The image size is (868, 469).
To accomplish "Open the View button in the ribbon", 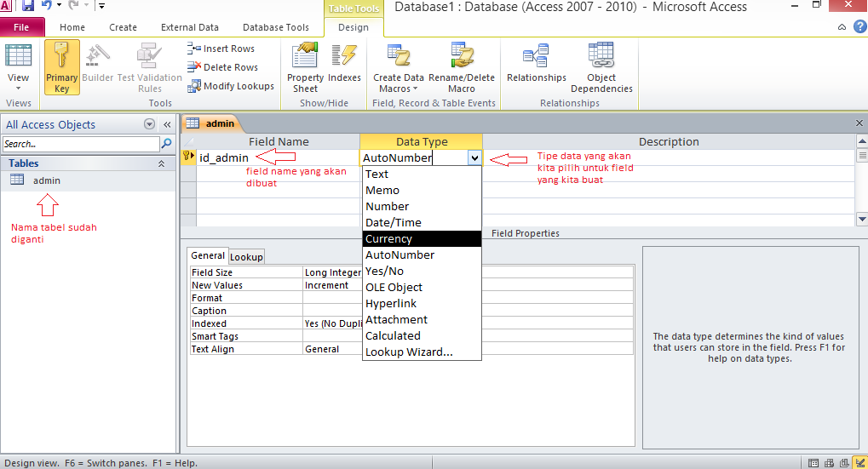I will (x=18, y=68).
